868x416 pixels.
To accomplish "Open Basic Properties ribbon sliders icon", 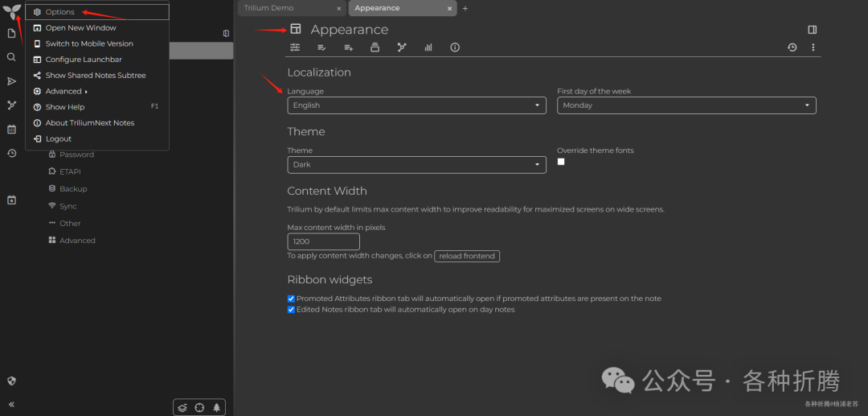I will [295, 47].
